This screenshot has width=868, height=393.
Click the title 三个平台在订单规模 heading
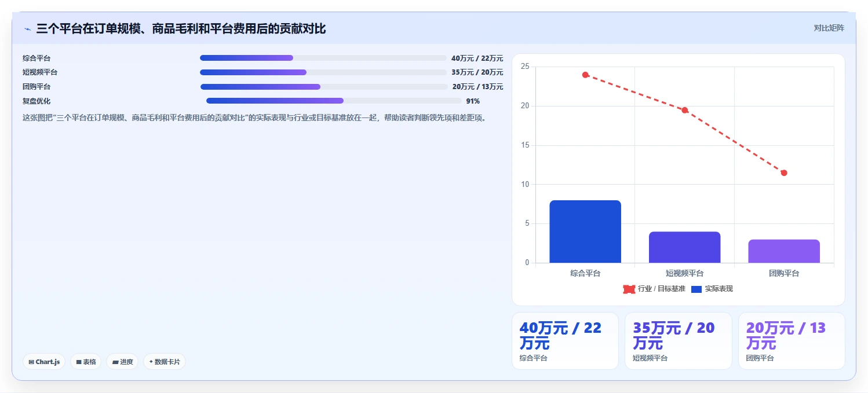coord(181,29)
